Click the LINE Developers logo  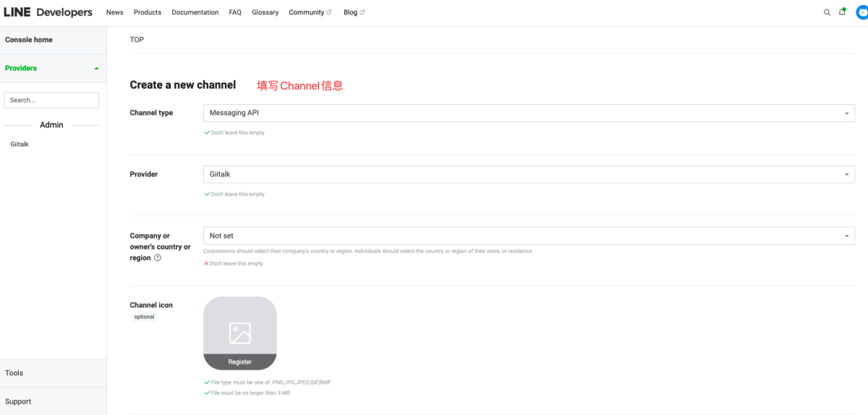48,12
